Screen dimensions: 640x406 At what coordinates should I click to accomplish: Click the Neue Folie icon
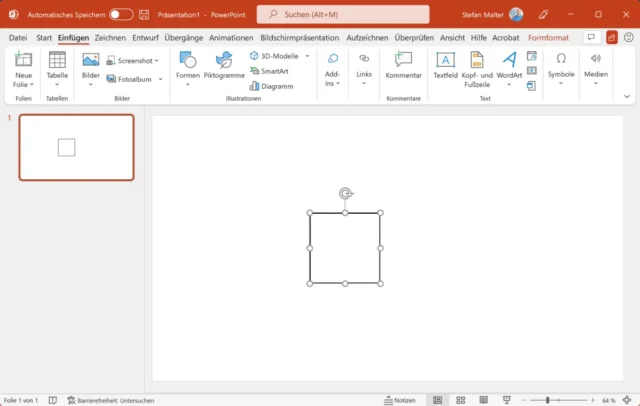(x=23, y=60)
